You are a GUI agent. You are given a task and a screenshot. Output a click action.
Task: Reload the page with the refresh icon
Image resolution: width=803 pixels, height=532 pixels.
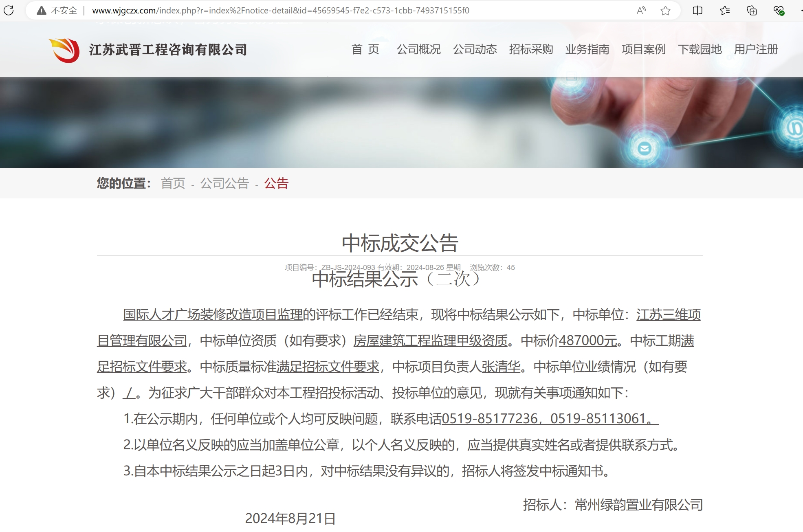click(x=9, y=10)
